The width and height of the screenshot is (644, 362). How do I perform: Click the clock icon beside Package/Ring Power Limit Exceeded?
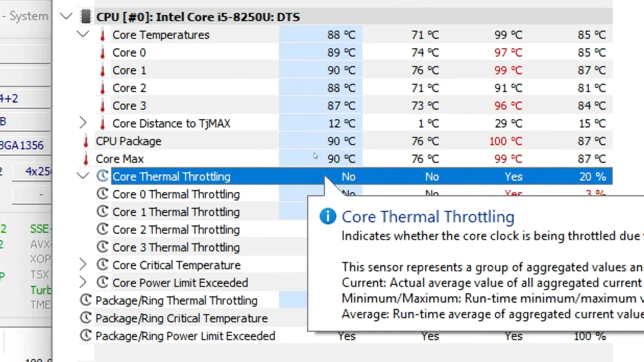[86, 336]
